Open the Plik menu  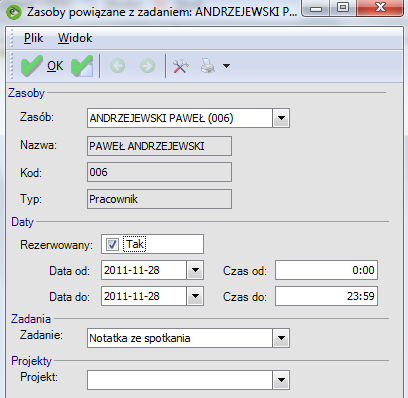pyautogui.click(x=33, y=38)
